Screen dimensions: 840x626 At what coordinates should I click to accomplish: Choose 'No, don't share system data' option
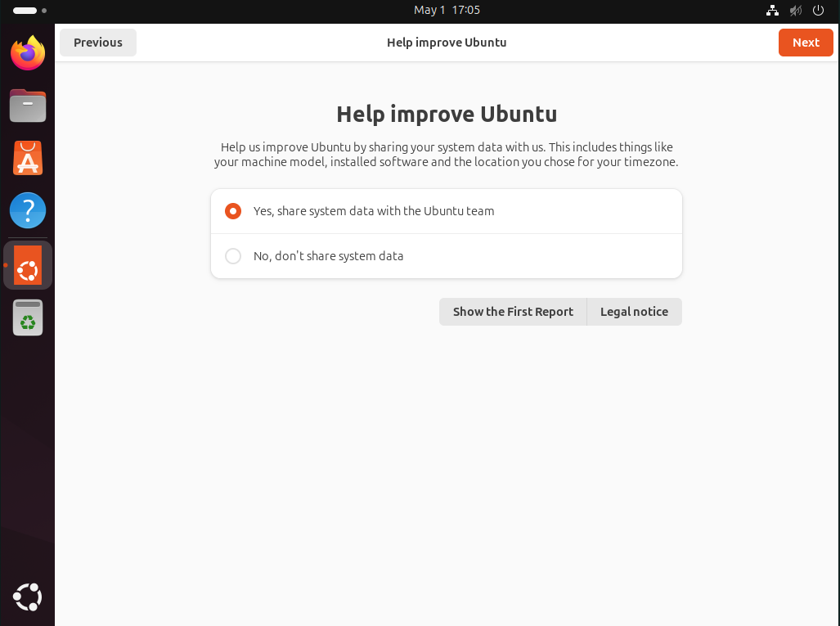[x=233, y=256]
